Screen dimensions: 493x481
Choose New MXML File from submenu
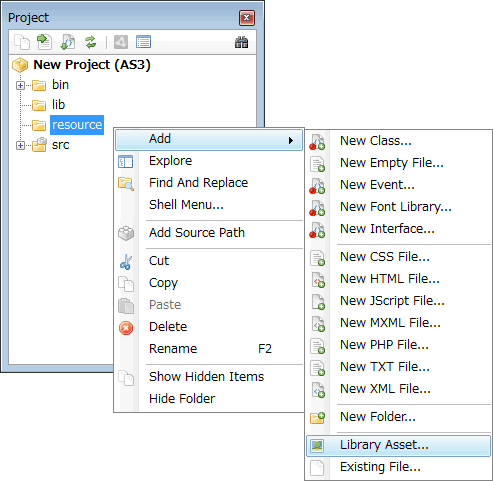[x=390, y=323]
